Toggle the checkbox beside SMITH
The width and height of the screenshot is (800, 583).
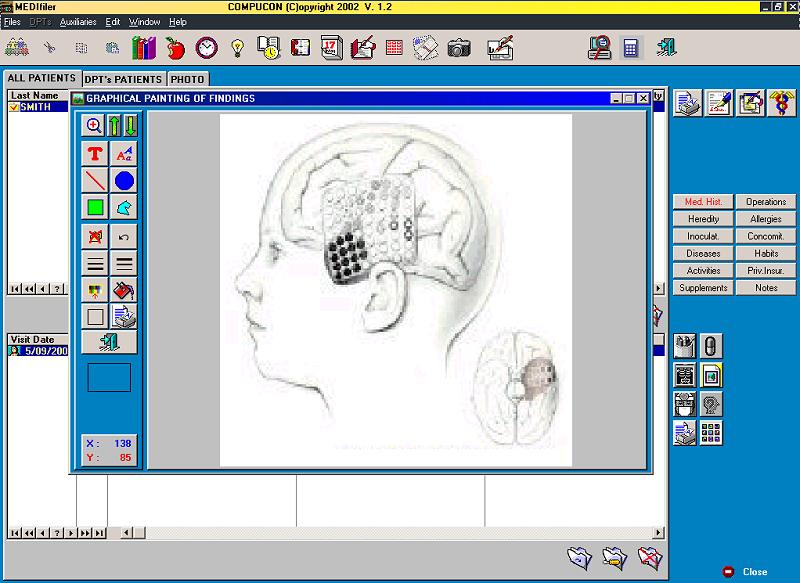pyautogui.click(x=14, y=107)
